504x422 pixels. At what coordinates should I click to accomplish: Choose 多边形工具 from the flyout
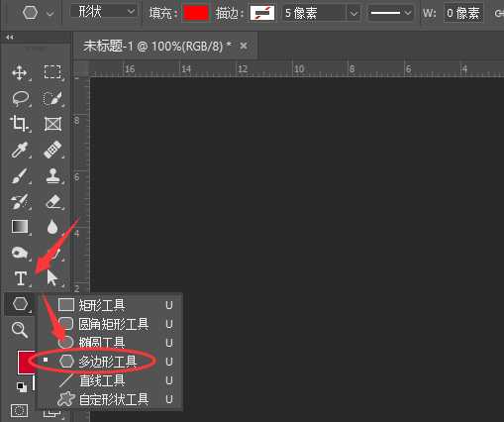tap(111, 362)
